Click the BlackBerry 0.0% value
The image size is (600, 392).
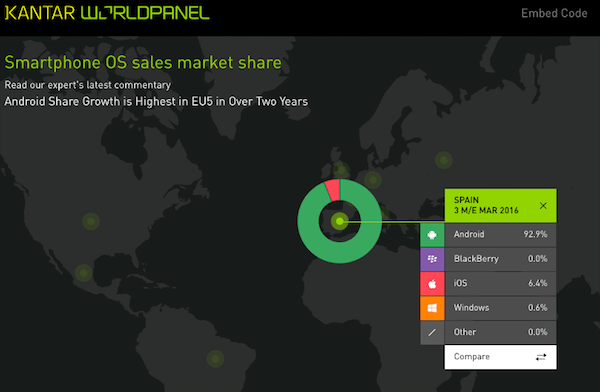538,259
